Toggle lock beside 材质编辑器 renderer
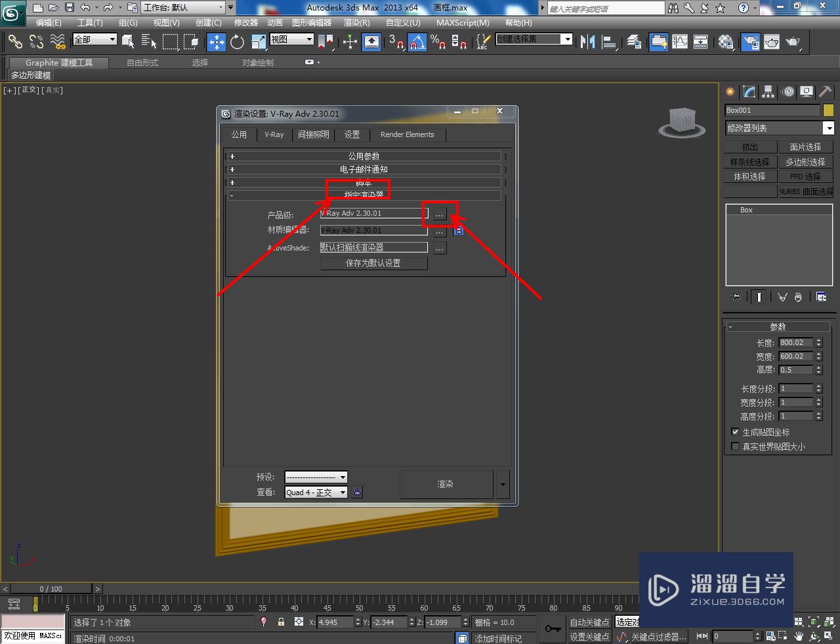Viewport: 840px width, 644px height. (458, 230)
